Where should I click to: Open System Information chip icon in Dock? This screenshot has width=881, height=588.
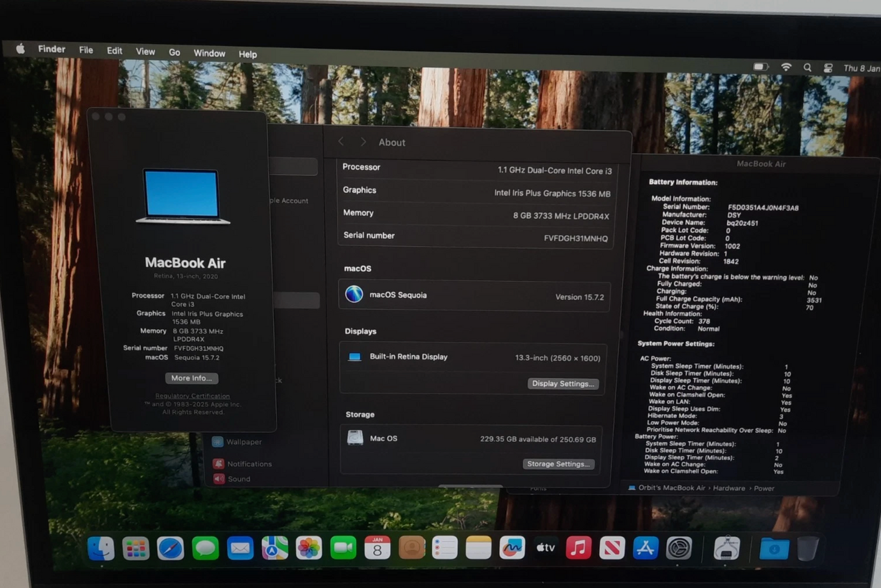click(727, 548)
